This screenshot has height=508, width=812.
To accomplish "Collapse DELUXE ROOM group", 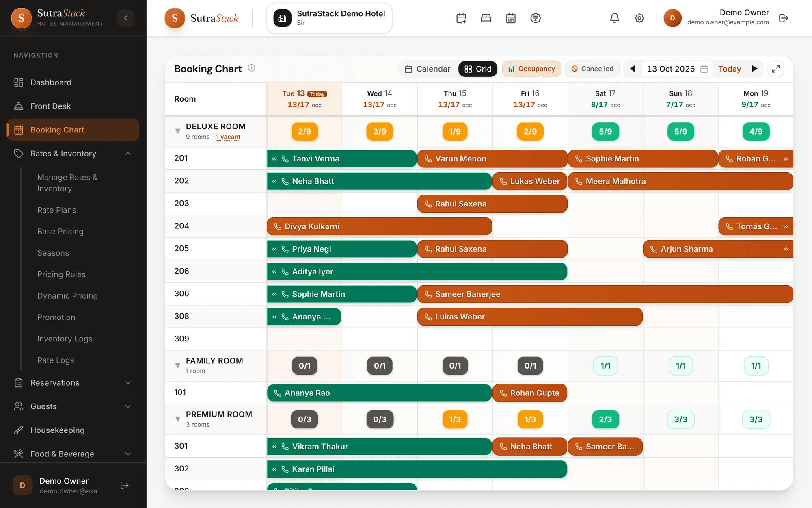I will (x=177, y=131).
